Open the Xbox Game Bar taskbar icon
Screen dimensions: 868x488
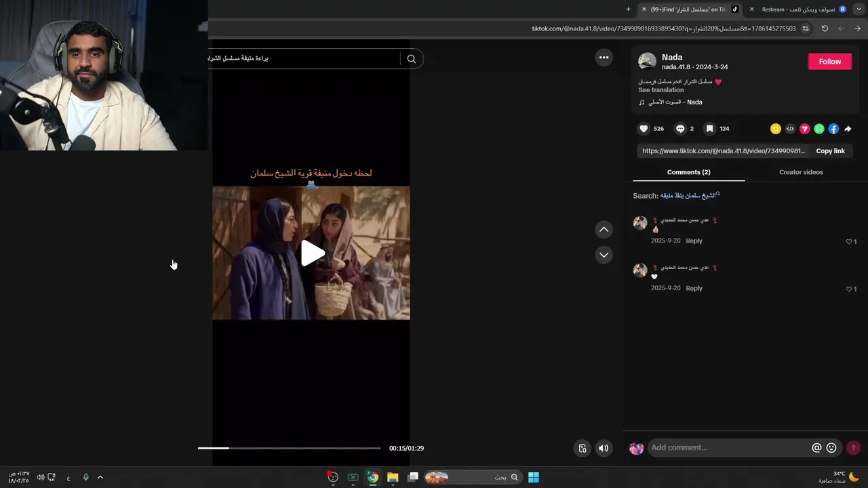coord(353,477)
